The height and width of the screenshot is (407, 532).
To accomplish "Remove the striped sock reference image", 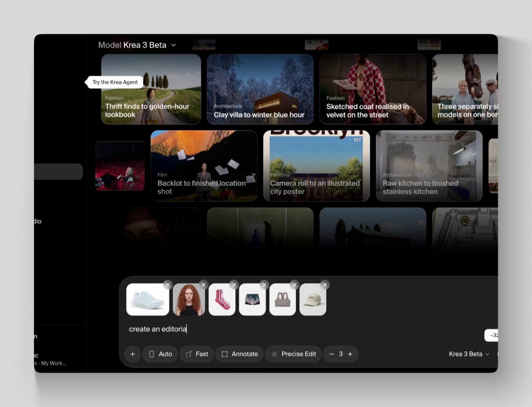I will [234, 285].
